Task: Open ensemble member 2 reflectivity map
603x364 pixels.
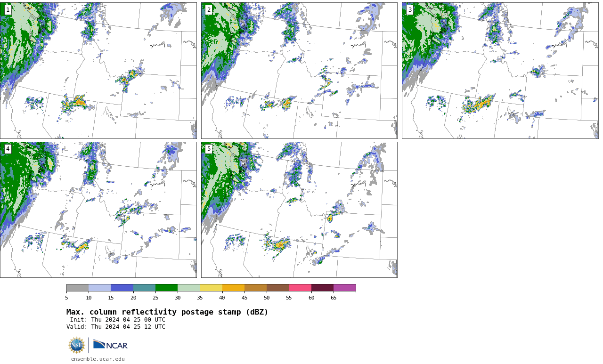Action: pos(299,71)
